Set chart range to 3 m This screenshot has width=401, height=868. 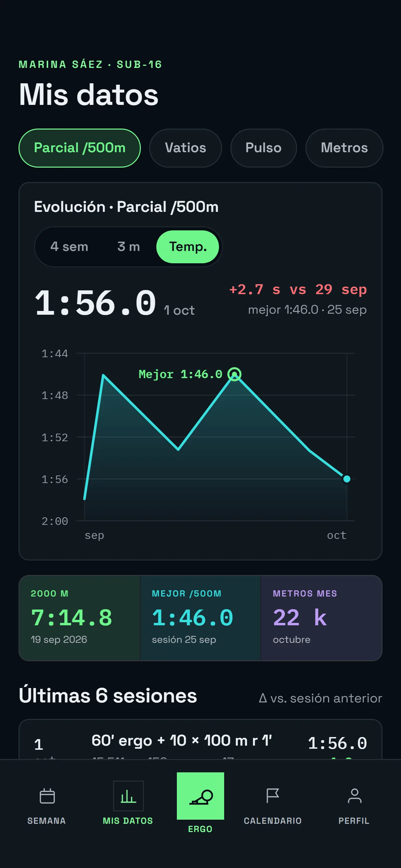pos(129,247)
